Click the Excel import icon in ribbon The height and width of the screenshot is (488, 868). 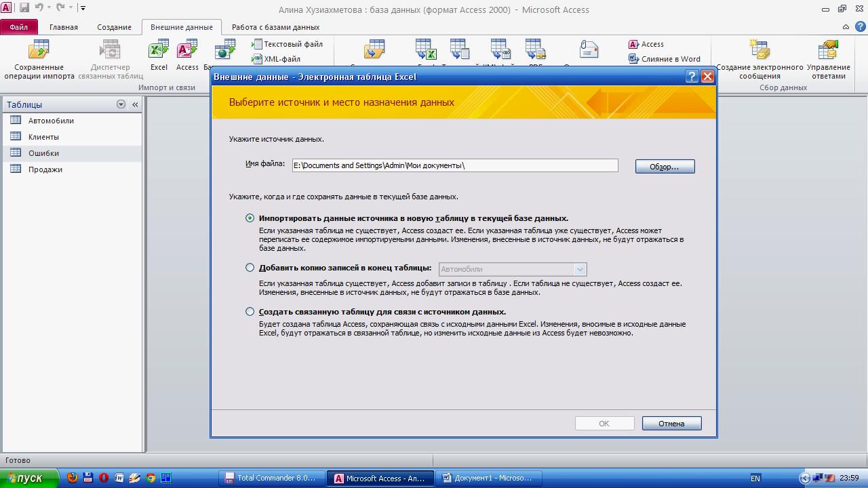point(159,56)
